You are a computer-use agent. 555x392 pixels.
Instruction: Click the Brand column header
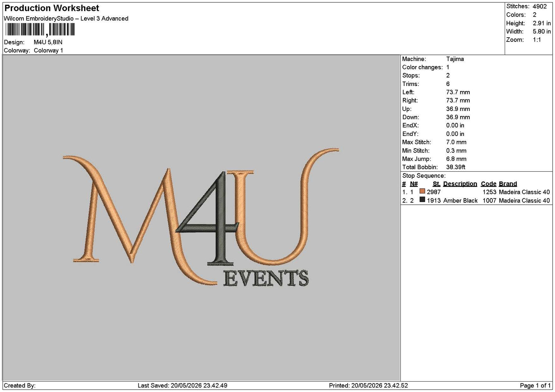coord(508,184)
